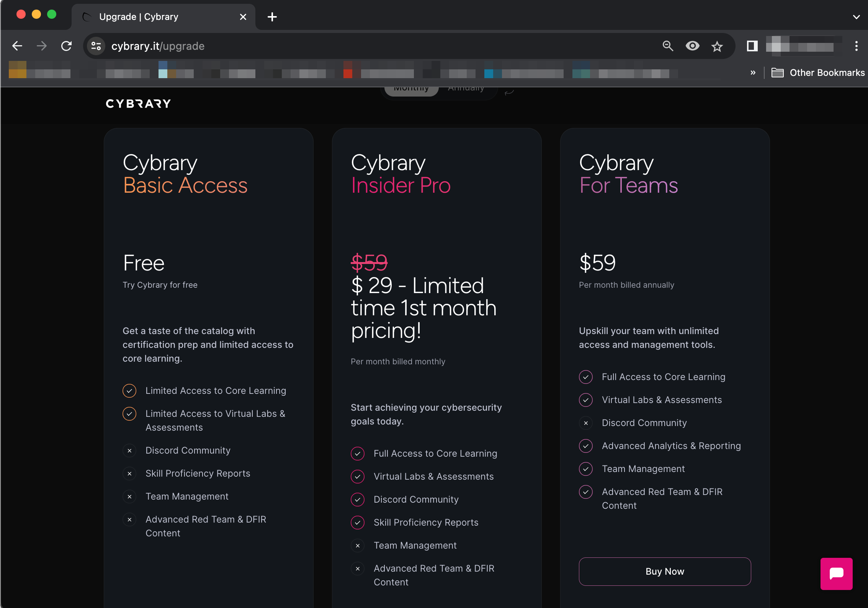The height and width of the screenshot is (608, 868).
Task: Click the browser forward arrow
Action: coord(41,46)
